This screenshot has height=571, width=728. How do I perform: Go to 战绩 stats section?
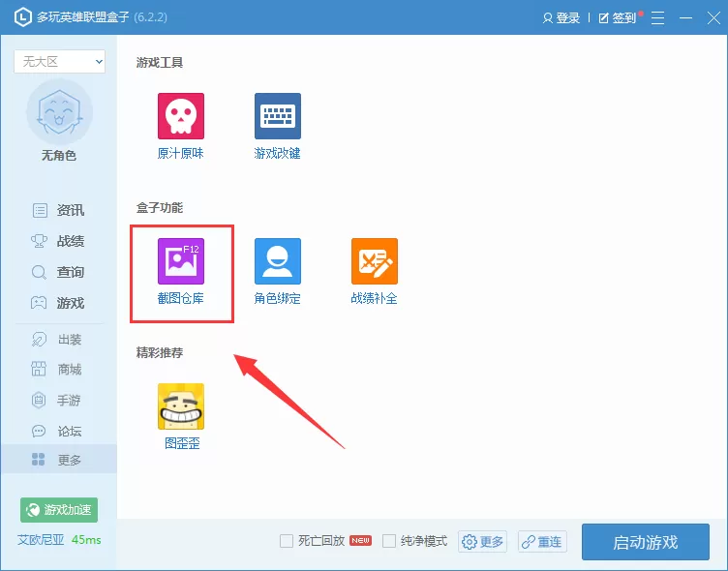pos(58,241)
